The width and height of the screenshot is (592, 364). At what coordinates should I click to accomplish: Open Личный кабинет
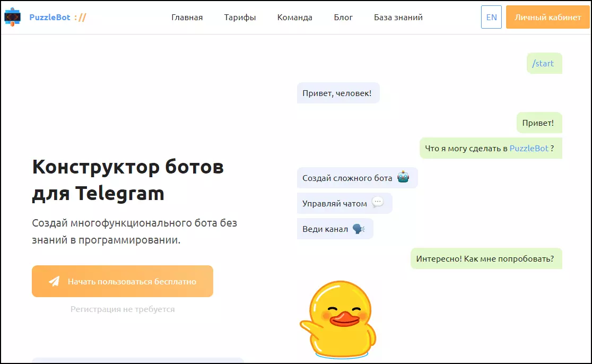(x=548, y=17)
